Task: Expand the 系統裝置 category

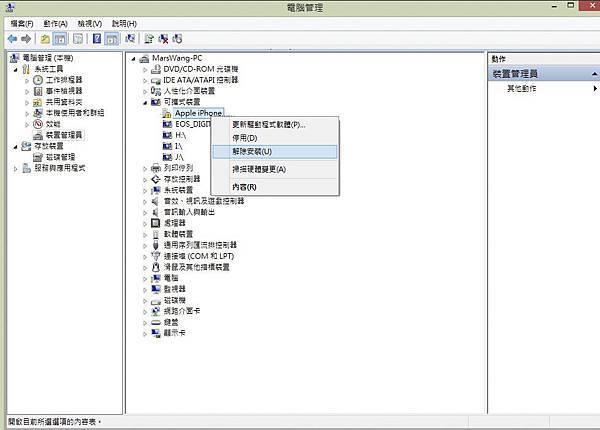Action: (x=145, y=191)
